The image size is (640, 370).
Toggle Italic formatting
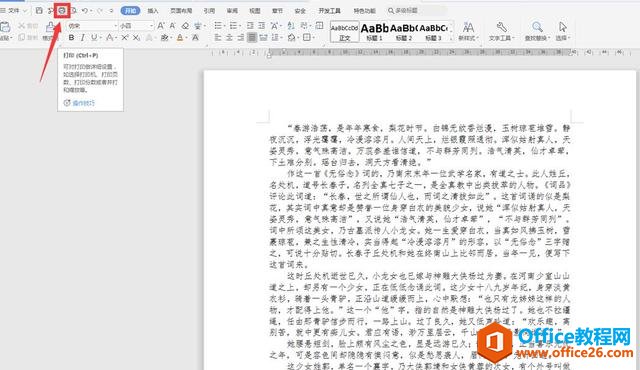coord(82,38)
